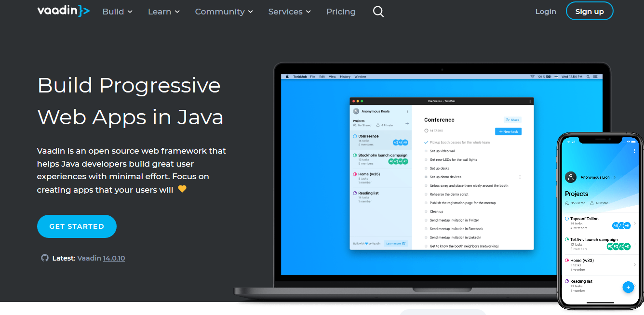This screenshot has height=315, width=644.
Task: Open the notification center icon in laptop menu bar
Action: (x=596, y=77)
